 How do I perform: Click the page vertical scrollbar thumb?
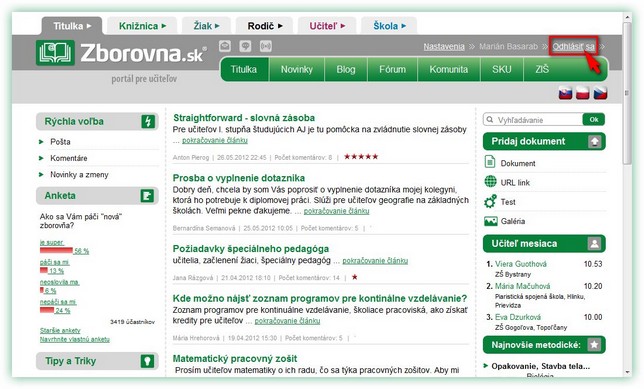627,93
